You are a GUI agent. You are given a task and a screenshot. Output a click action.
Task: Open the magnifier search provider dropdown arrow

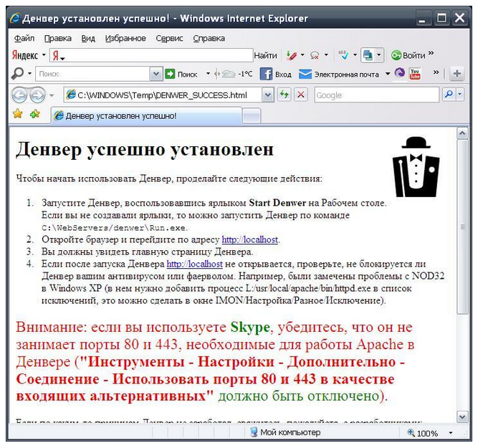(x=29, y=74)
